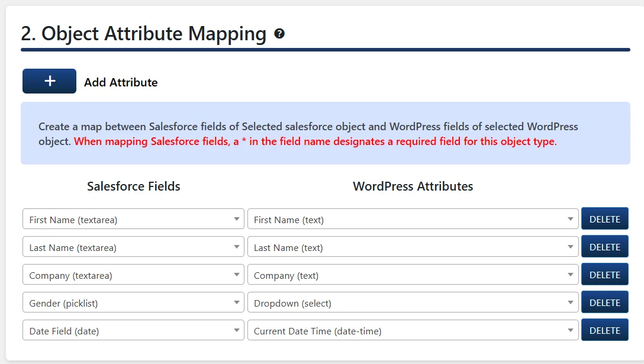Open the Last Name (textarea) Salesforce dropdown
644x364 pixels.
coord(134,247)
